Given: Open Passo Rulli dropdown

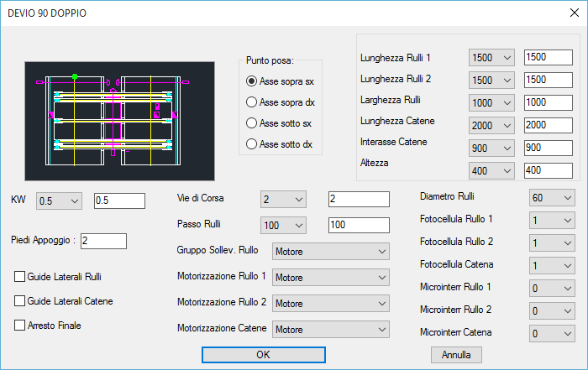Looking at the screenshot, I should pos(283,225).
